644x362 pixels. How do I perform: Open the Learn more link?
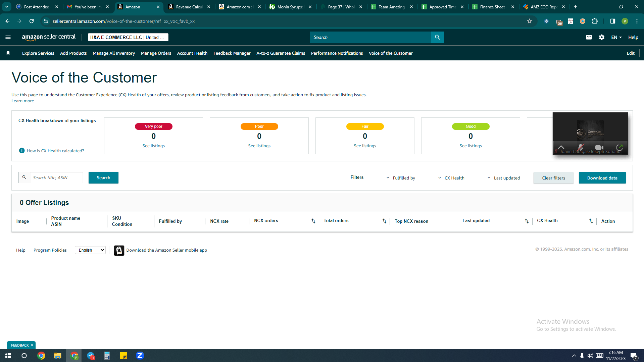click(x=22, y=101)
